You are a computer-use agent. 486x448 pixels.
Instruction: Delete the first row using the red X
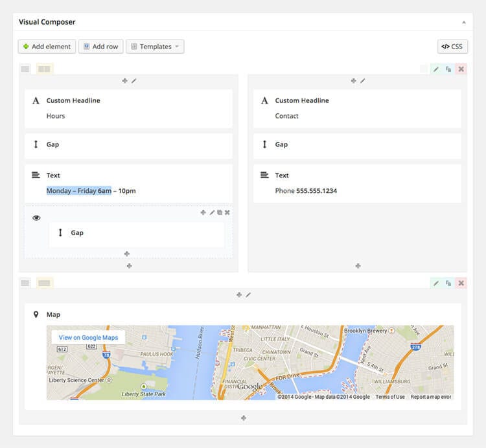click(x=461, y=69)
